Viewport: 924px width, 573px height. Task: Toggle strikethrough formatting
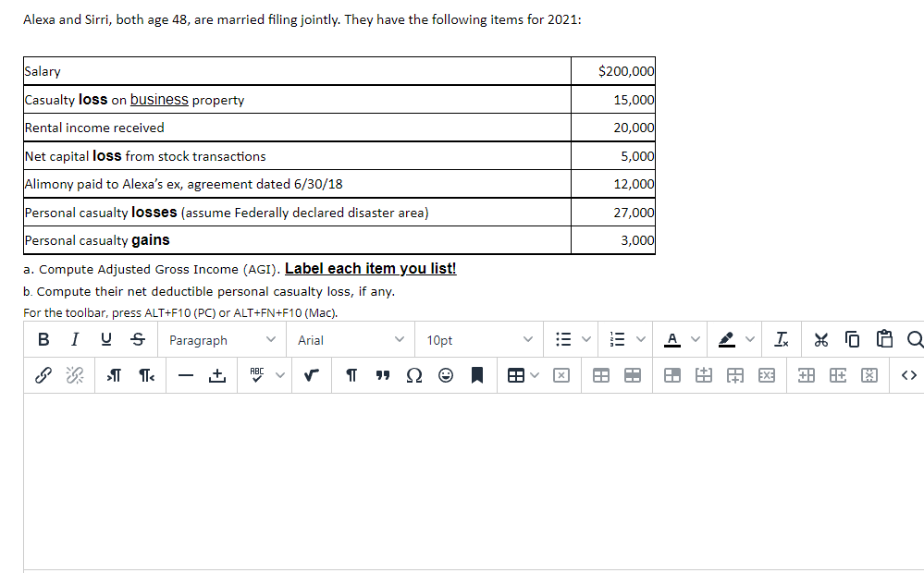[138, 339]
